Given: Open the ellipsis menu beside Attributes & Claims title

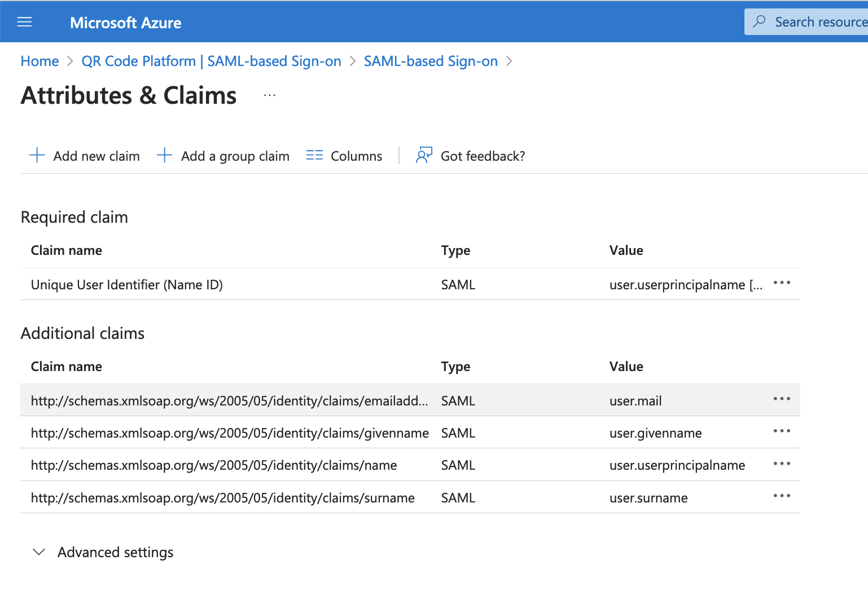Looking at the screenshot, I should 270,95.
